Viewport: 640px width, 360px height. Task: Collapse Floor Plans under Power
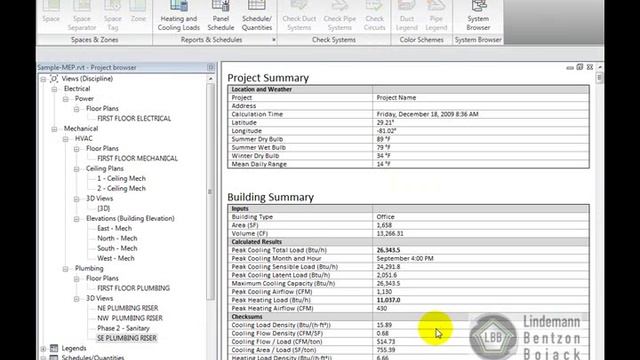[x=76, y=109]
